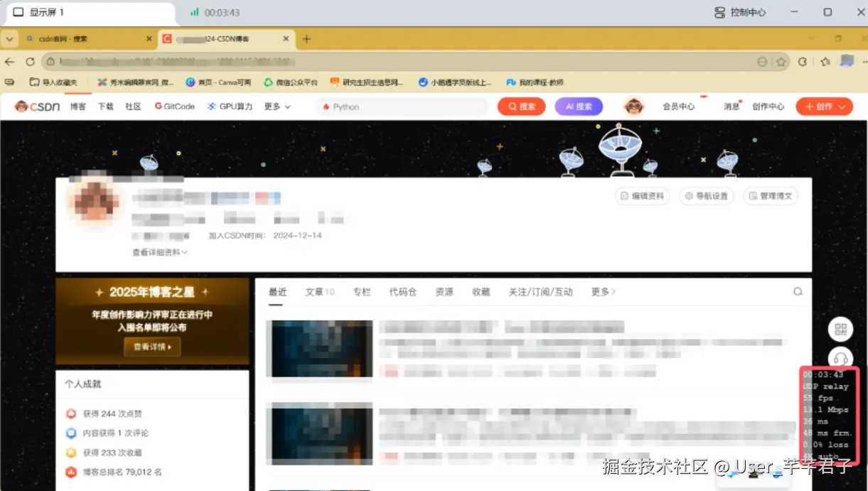Open the 微信公众平台 bookmark
This screenshot has height=491, width=868.
(x=291, y=82)
